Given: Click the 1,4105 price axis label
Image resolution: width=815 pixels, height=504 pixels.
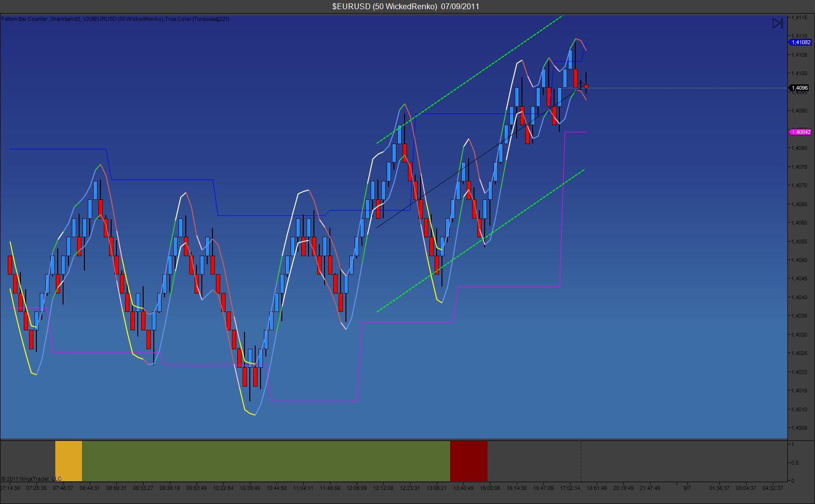Looking at the screenshot, I should [799, 55].
